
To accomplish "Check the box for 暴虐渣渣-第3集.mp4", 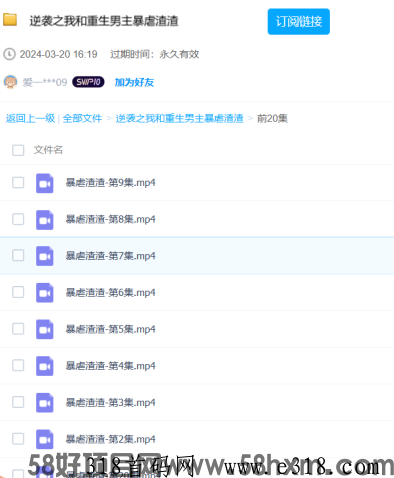I will 18,402.
